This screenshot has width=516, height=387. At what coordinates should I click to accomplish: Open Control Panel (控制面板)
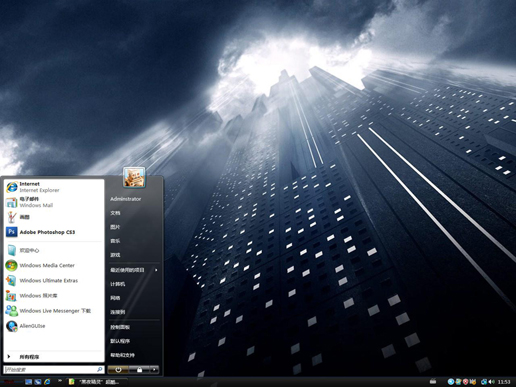120,327
